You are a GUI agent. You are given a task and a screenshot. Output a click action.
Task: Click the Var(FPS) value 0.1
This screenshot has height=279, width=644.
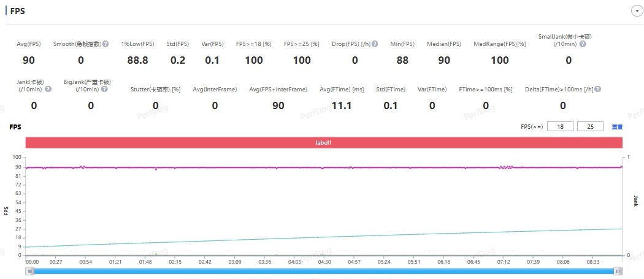(x=212, y=61)
